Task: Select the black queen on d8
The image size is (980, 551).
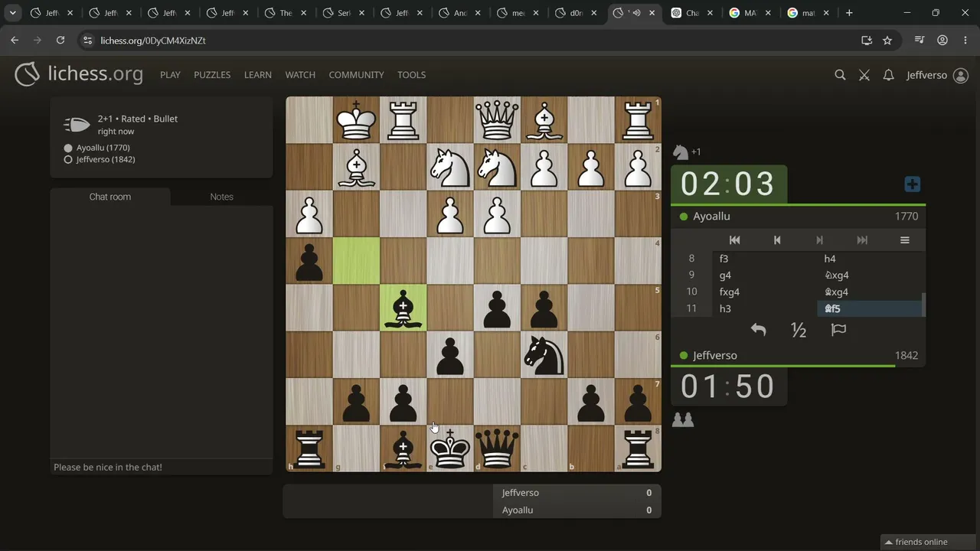Action: point(497,448)
